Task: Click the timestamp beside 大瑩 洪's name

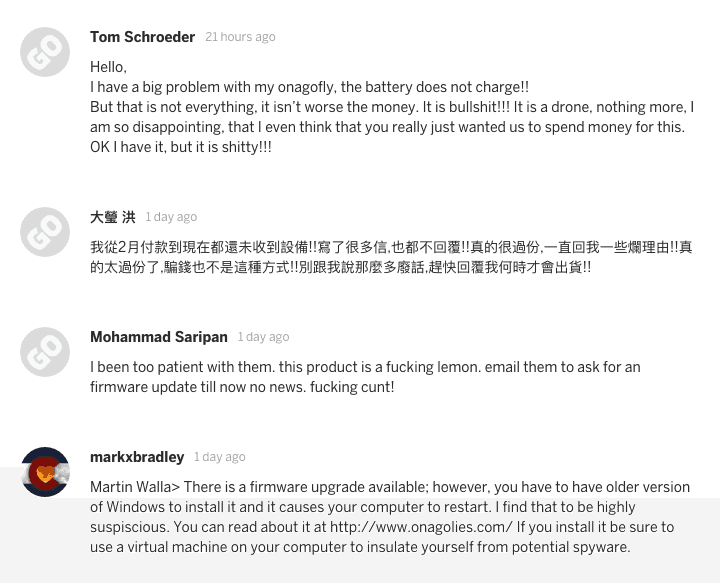Action: coord(171,217)
